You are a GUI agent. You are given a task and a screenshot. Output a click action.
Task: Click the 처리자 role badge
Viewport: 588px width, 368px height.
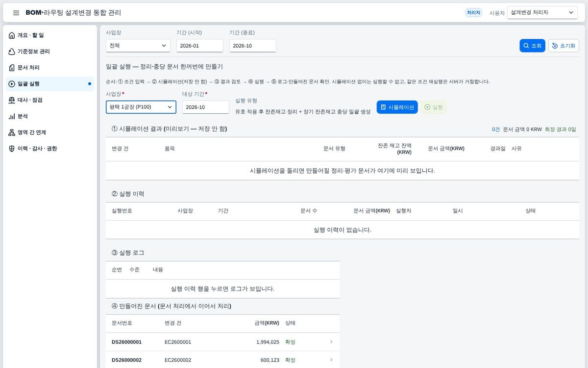473,13
